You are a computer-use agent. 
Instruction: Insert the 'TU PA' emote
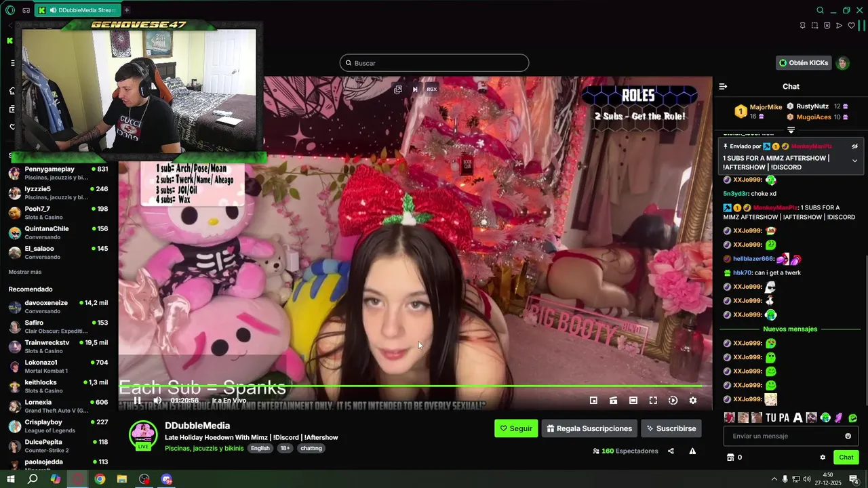777,418
